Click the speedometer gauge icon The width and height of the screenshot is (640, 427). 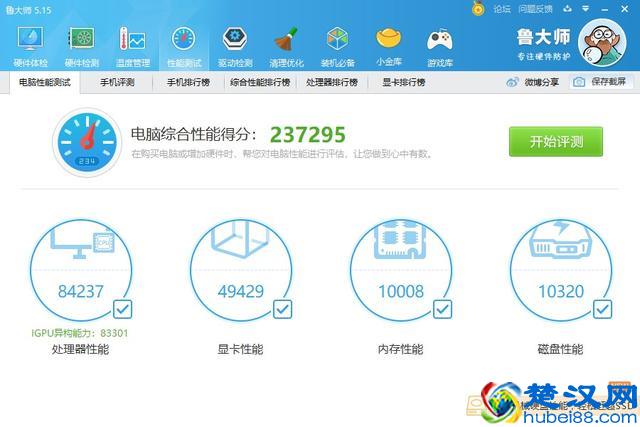pos(87,142)
